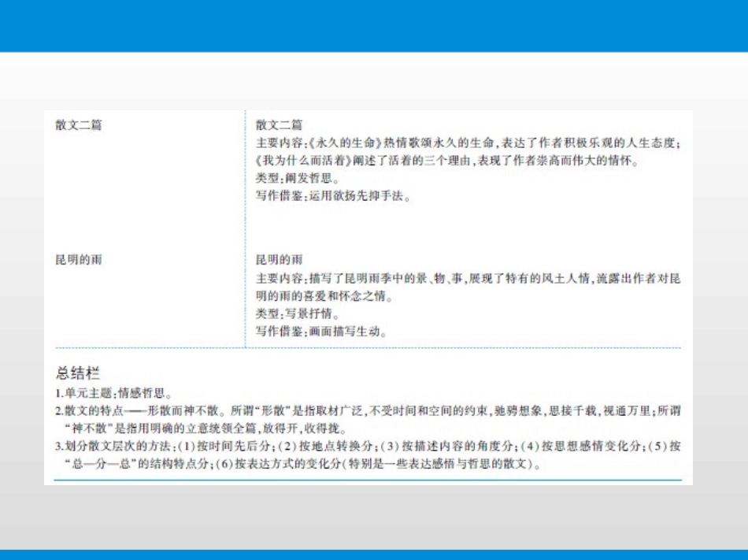
Task: Click the line starting '《我为什么而活着》阐述了'
Action: (x=447, y=160)
